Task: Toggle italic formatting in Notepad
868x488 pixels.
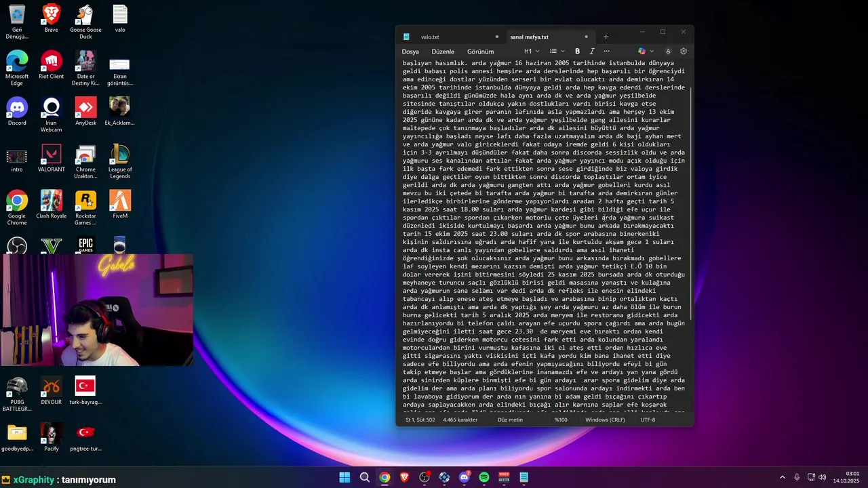Action: 592,52
